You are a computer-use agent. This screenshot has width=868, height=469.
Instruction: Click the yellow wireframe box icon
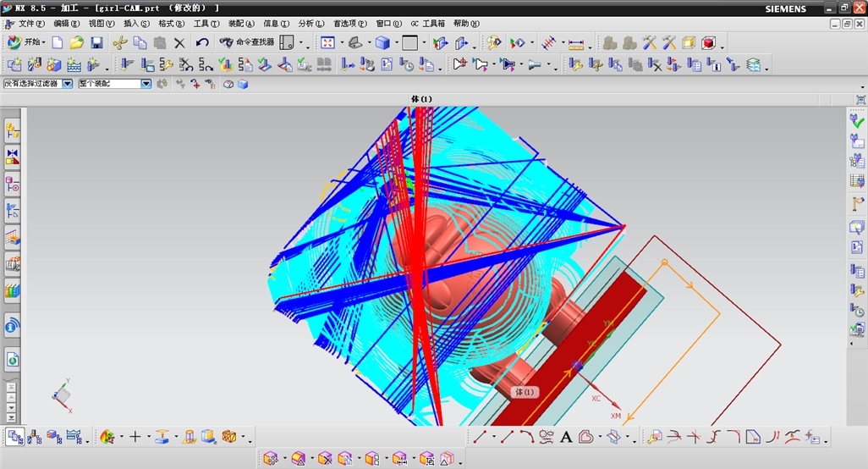[x=689, y=42]
